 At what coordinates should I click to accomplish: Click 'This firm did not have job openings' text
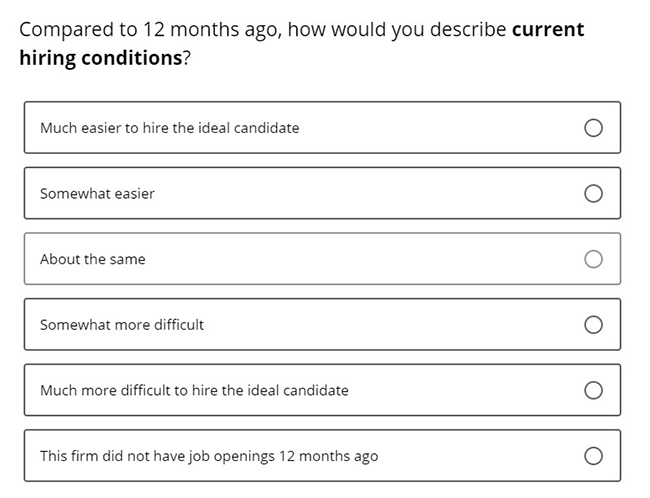pyautogui.click(x=157, y=456)
